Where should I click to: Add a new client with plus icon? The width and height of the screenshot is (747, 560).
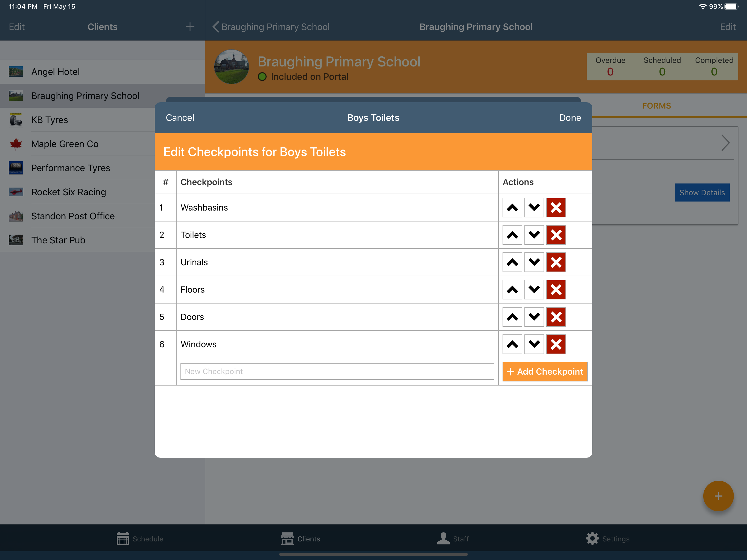(190, 27)
